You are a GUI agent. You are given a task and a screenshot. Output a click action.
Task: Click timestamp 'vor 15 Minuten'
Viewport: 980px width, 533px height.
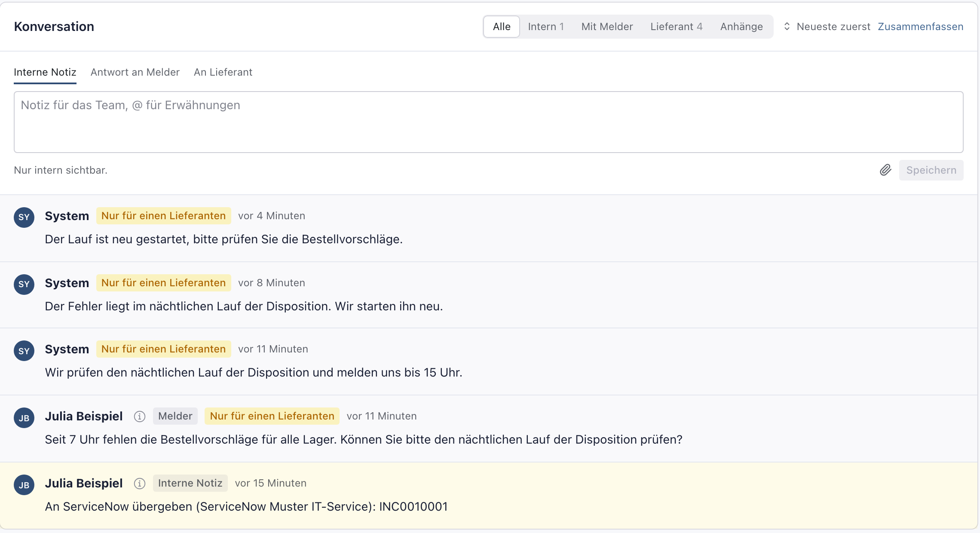pos(271,483)
